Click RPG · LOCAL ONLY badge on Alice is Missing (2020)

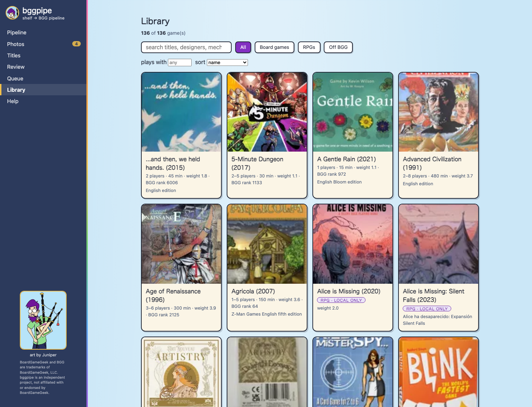[x=341, y=300]
